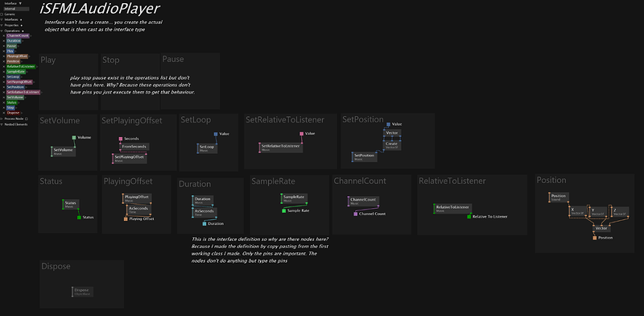This screenshot has width=644, height=316.
Task: Click the X icon beside SetVolume operation
Action: coord(4,98)
